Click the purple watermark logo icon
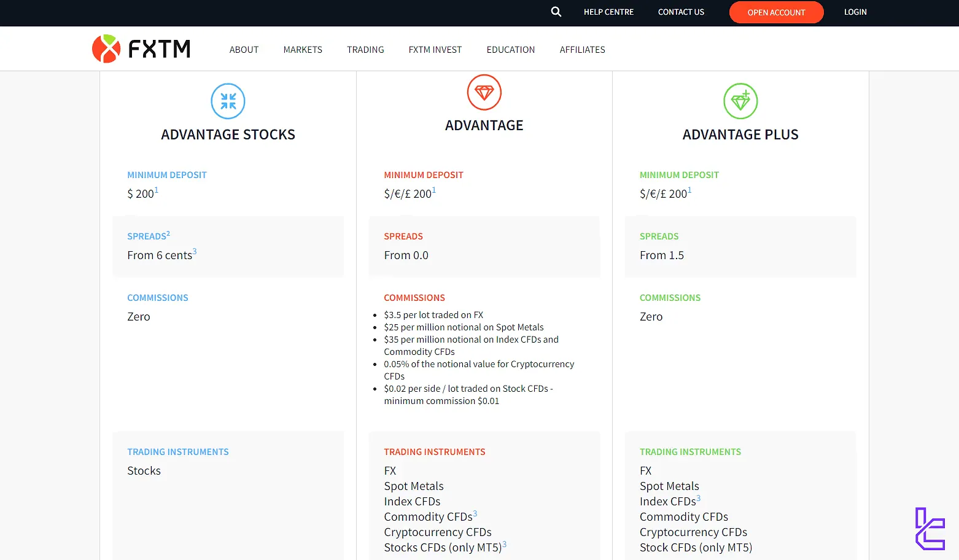 click(930, 529)
